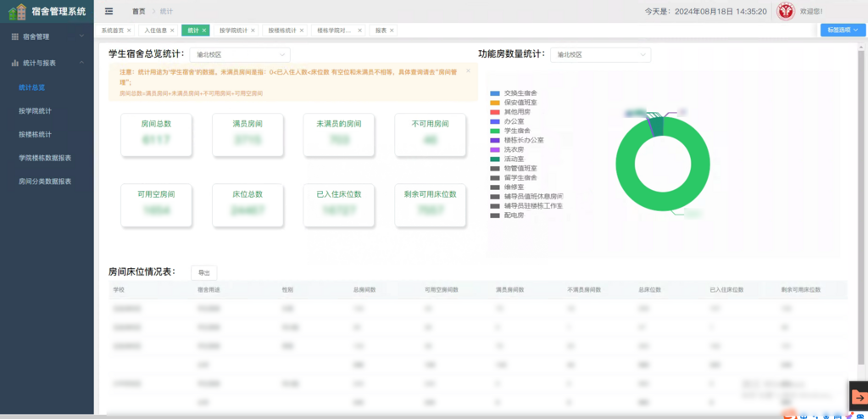This screenshot has width=868, height=419.
Task: Click the 房间总数 stat card
Action: click(156, 135)
